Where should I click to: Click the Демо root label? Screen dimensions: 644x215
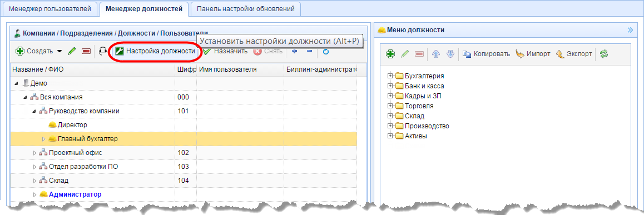[x=38, y=83]
